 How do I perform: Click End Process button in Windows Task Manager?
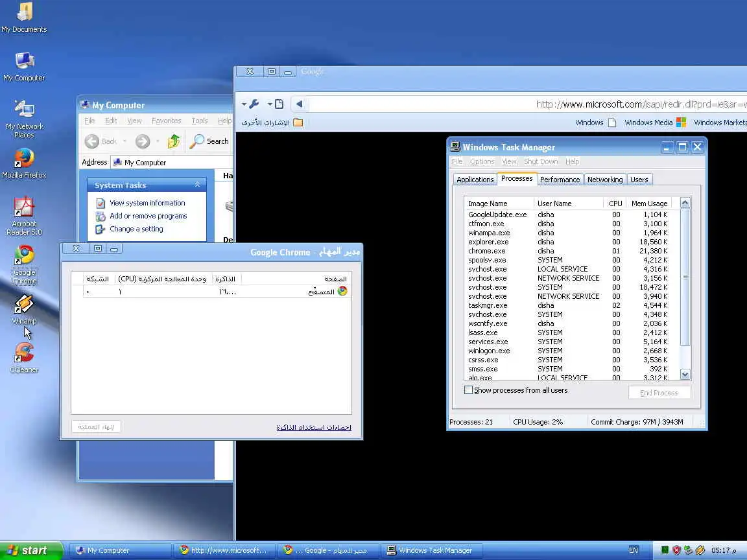pyautogui.click(x=659, y=393)
